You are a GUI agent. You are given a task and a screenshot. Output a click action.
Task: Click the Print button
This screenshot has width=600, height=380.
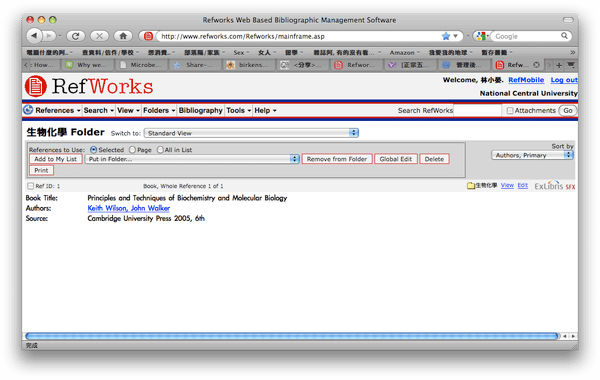coord(41,170)
